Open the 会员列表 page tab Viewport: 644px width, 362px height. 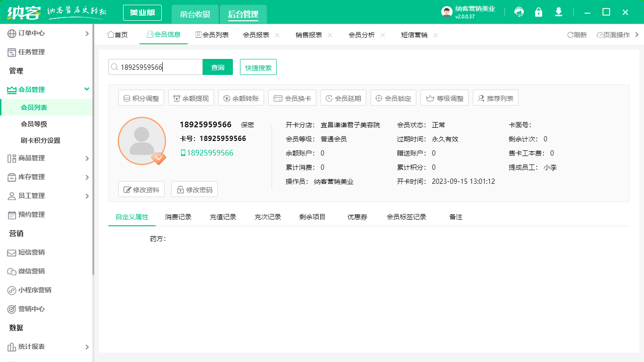212,35
